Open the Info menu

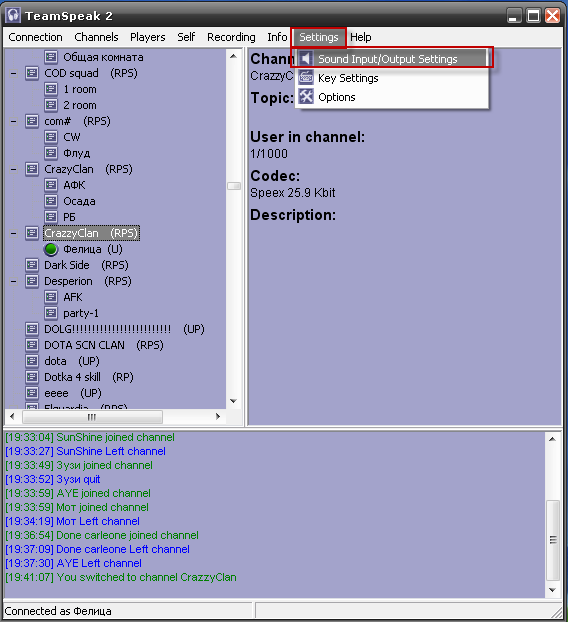tap(277, 37)
